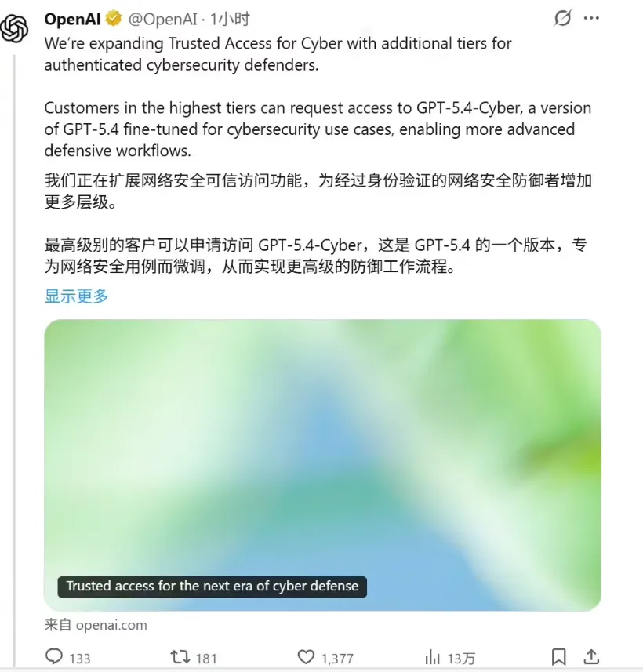View the post analytics chart icon
This screenshot has width=643, height=672.
433,656
